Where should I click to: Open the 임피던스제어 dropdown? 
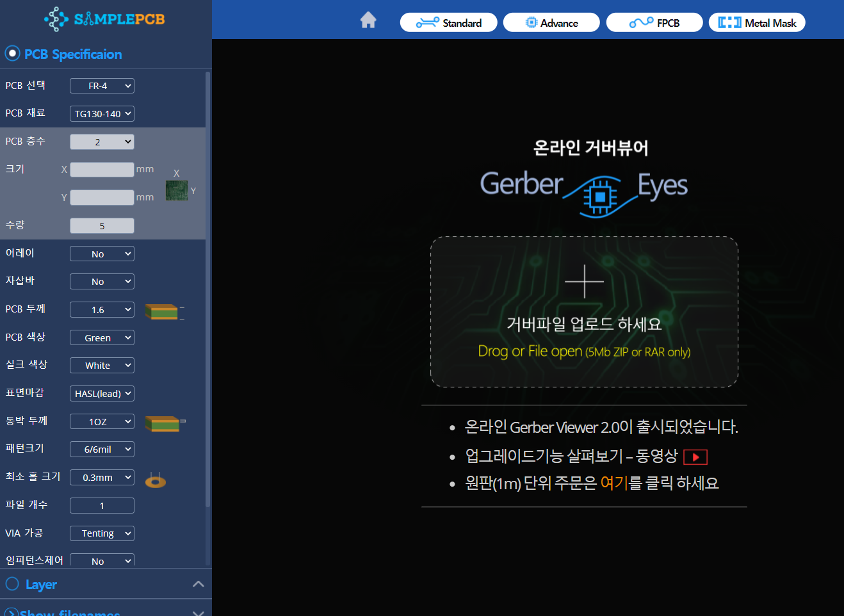pos(102,561)
